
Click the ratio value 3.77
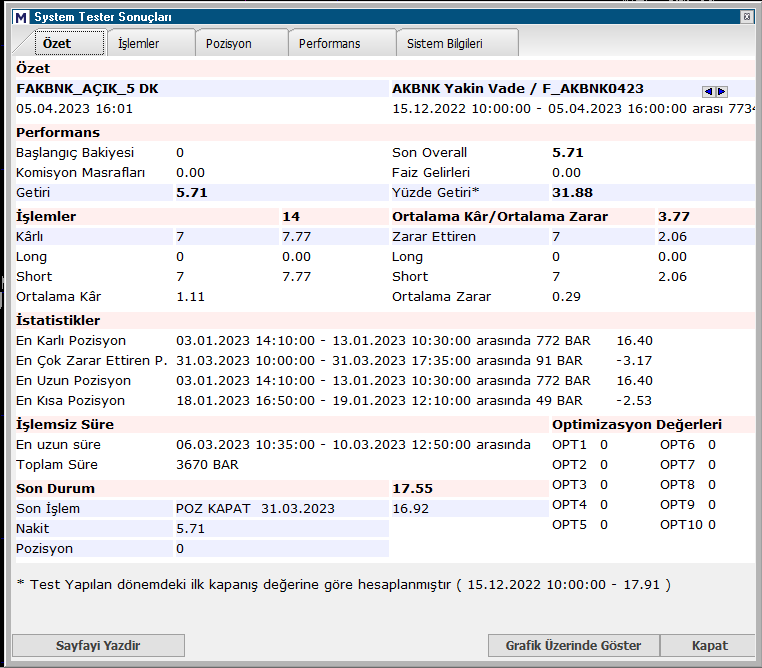[x=674, y=216]
